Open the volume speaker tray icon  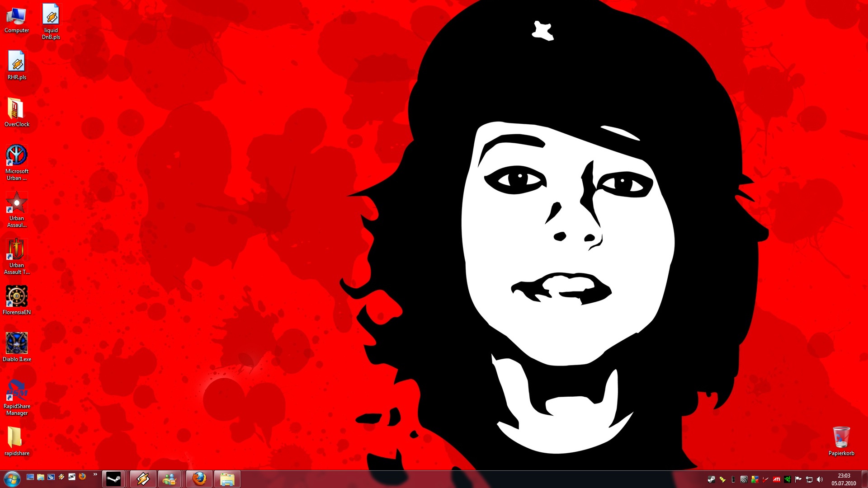point(820,479)
